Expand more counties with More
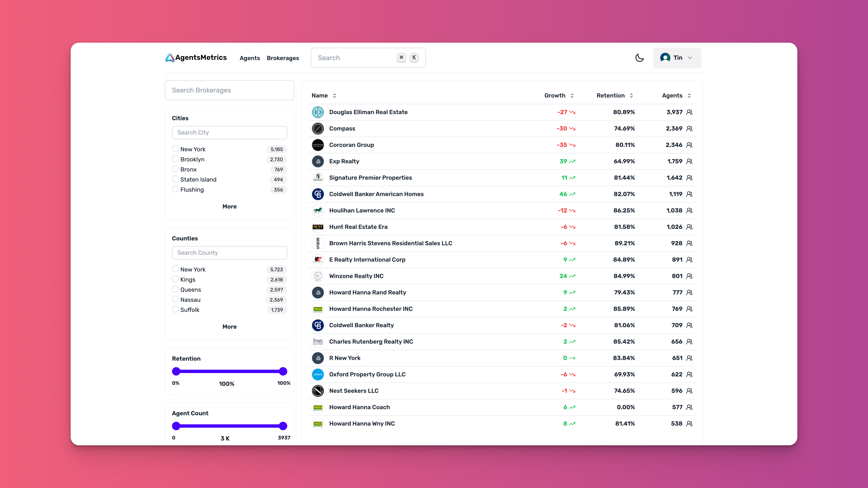This screenshot has width=868, height=488. point(229,327)
